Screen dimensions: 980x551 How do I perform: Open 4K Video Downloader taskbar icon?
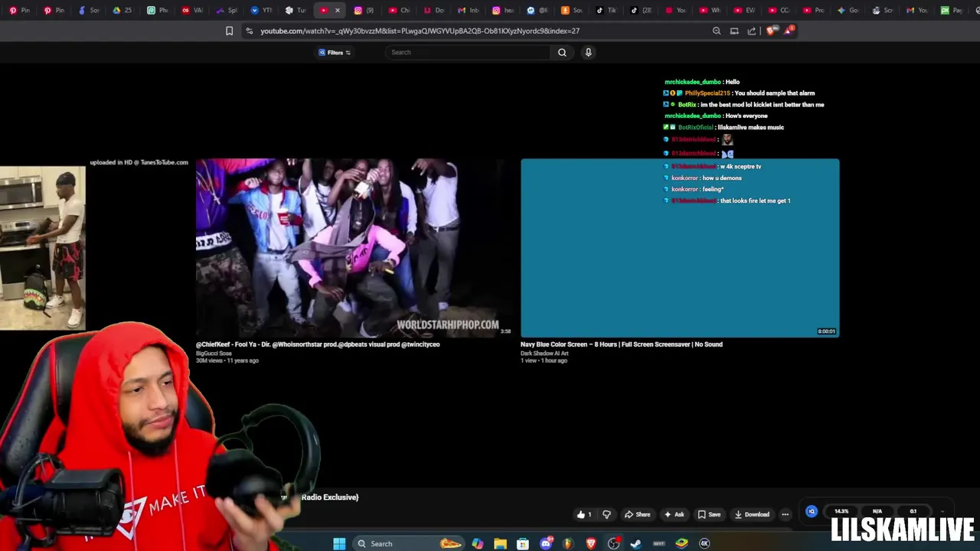(704, 543)
